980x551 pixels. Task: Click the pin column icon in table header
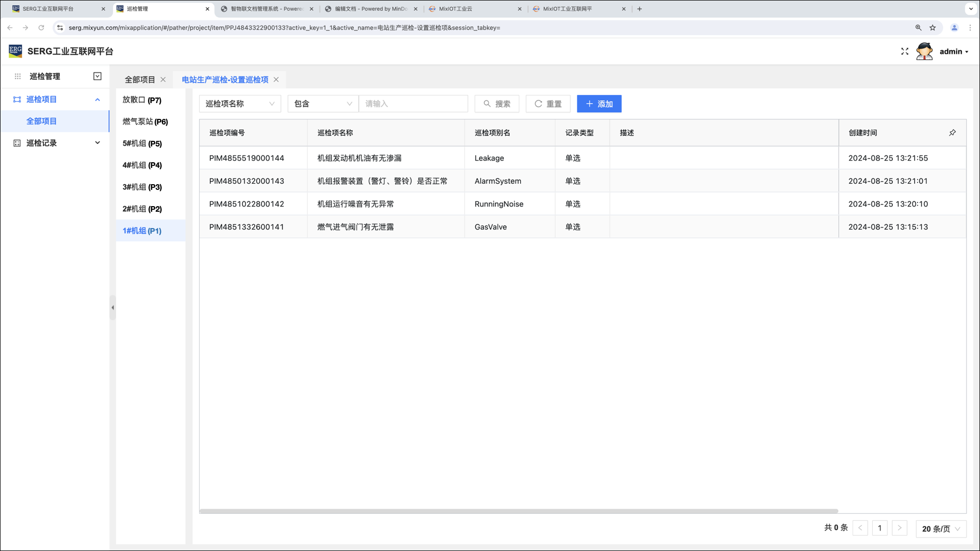(x=952, y=133)
